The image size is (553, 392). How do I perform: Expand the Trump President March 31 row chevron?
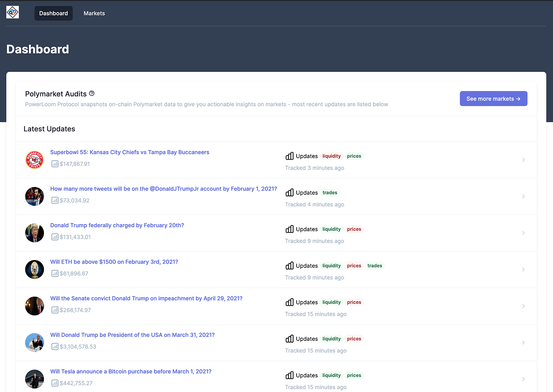pyautogui.click(x=523, y=343)
